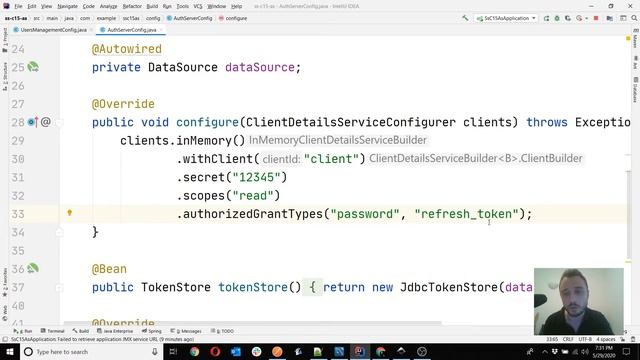Click the IDE layout settings icon
This screenshot has width=640, height=360.
(x=623, y=18)
